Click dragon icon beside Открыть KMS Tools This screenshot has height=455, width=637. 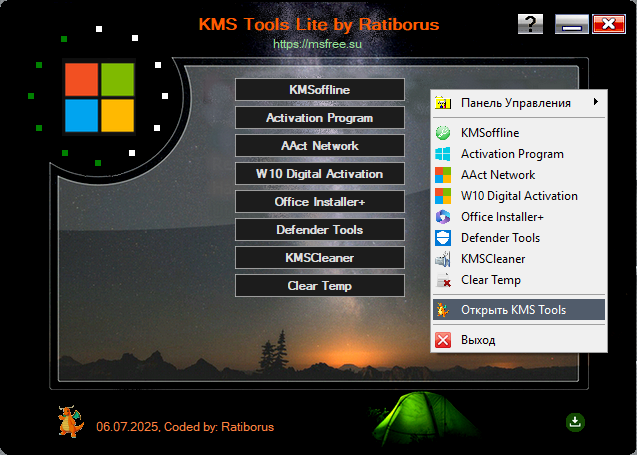pos(443,310)
